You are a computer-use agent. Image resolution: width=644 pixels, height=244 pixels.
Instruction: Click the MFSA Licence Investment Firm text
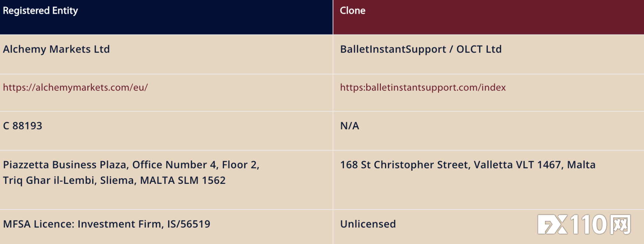click(x=83, y=224)
